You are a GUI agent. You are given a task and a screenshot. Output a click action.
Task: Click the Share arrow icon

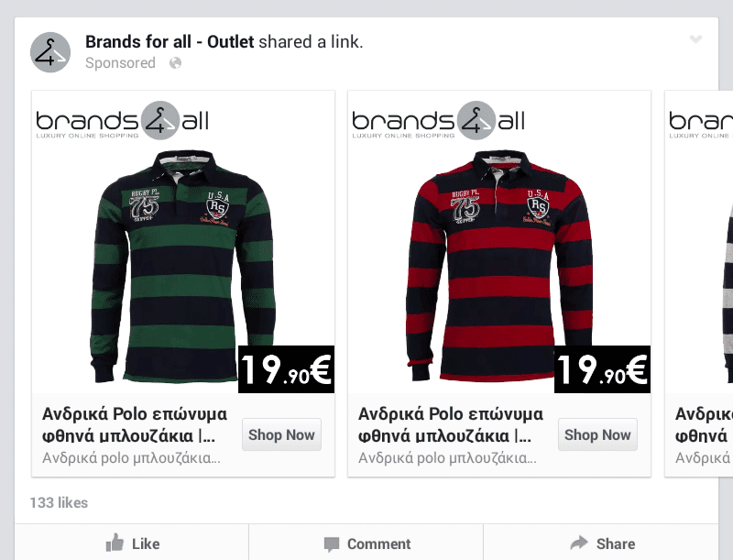(x=579, y=543)
